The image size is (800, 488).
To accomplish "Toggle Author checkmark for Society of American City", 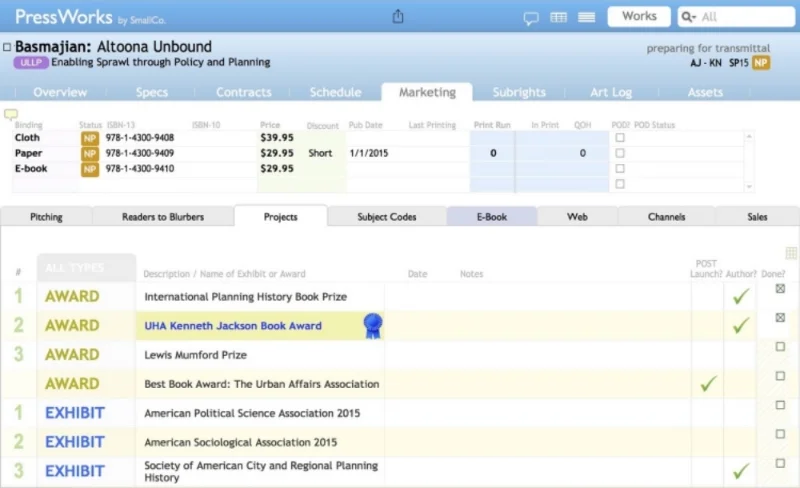I will pyautogui.click(x=741, y=471).
